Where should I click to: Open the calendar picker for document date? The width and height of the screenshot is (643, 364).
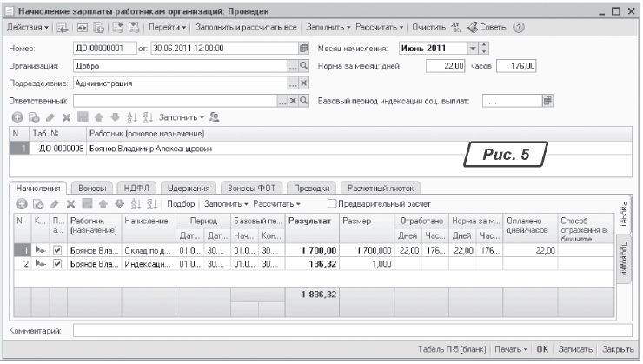click(304, 48)
